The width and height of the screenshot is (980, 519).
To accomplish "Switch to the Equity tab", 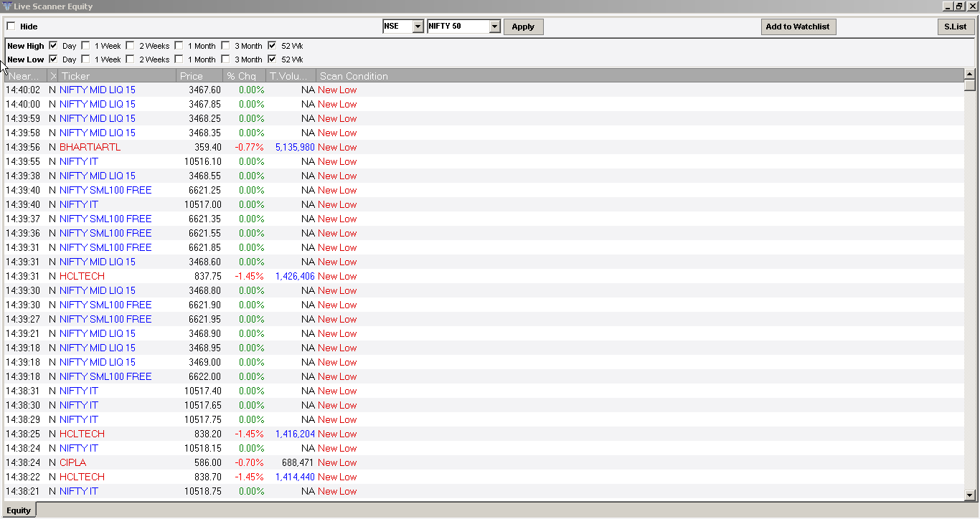I will (x=18, y=510).
